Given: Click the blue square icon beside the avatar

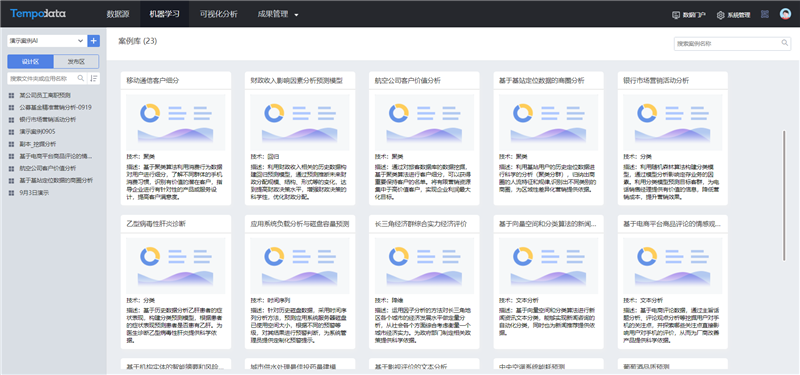Looking at the screenshot, I should click(764, 14).
